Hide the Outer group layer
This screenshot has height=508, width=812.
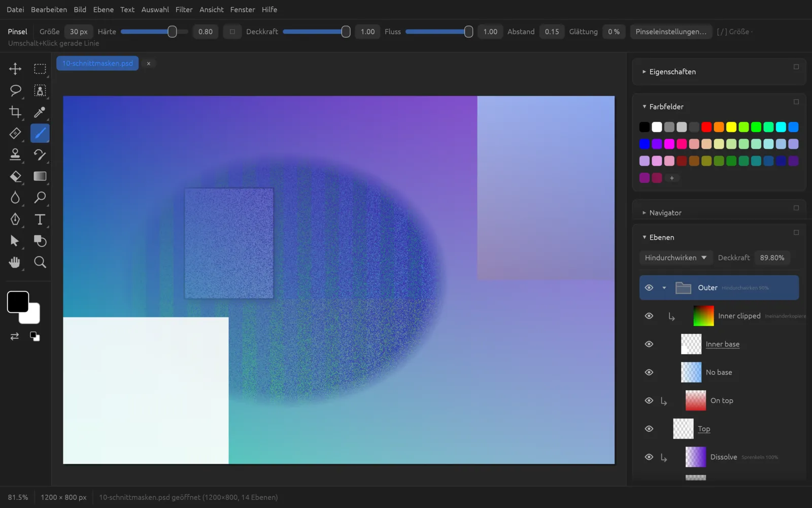pos(649,288)
